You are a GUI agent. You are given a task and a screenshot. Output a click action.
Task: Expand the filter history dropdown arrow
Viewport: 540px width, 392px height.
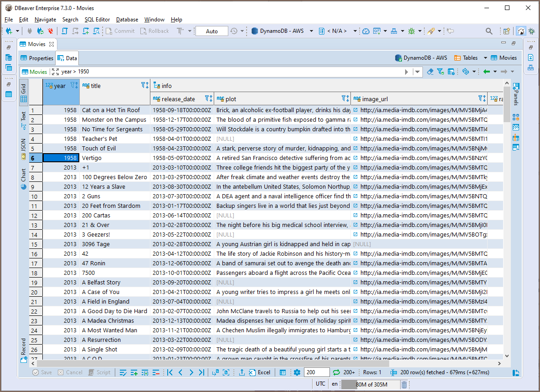417,72
